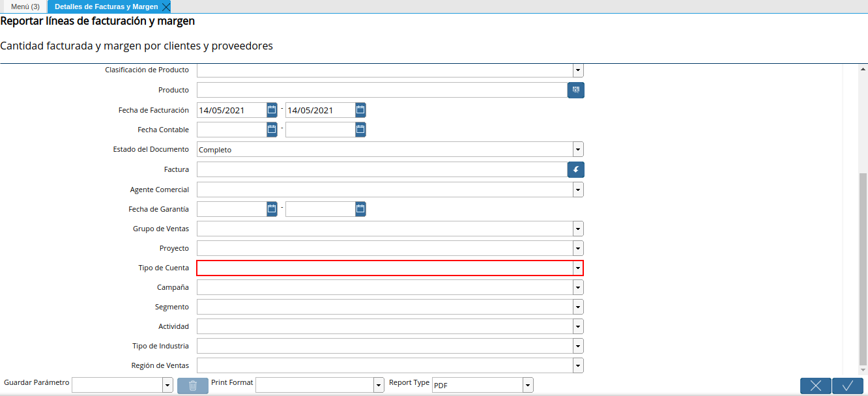This screenshot has width=868, height=396.
Task: Delete saved parameter with trash icon
Action: pyautogui.click(x=193, y=386)
